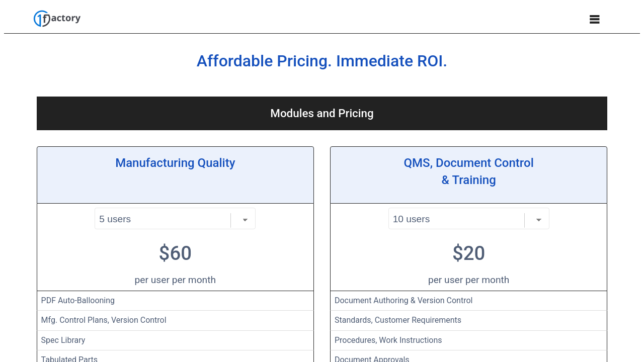Click the $20 price text
This screenshot has width=644, height=362.
[468, 253]
